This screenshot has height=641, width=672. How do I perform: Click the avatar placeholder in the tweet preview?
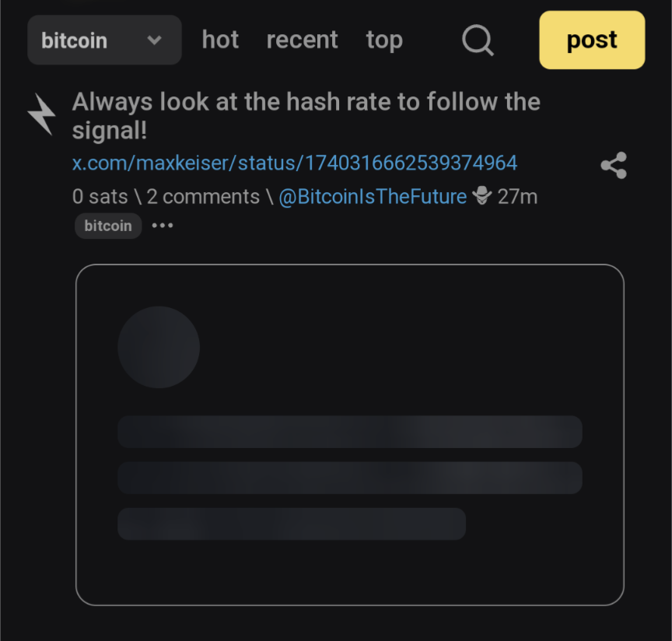pos(159,347)
